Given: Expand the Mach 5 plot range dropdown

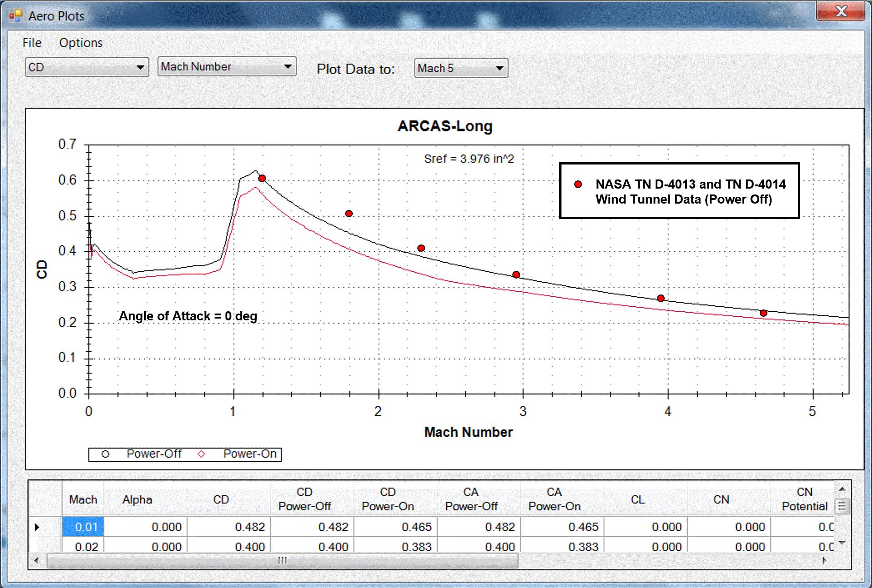Looking at the screenshot, I should coord(461,68).
